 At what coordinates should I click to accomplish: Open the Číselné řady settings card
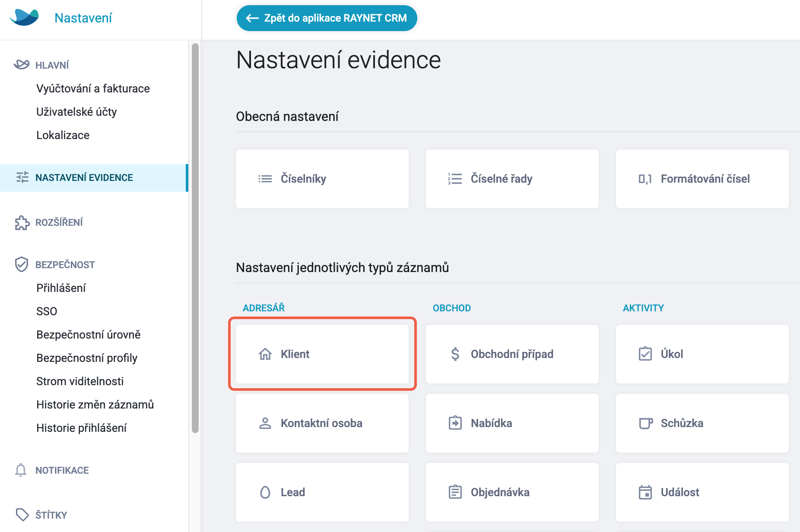[x=512, y=179]
